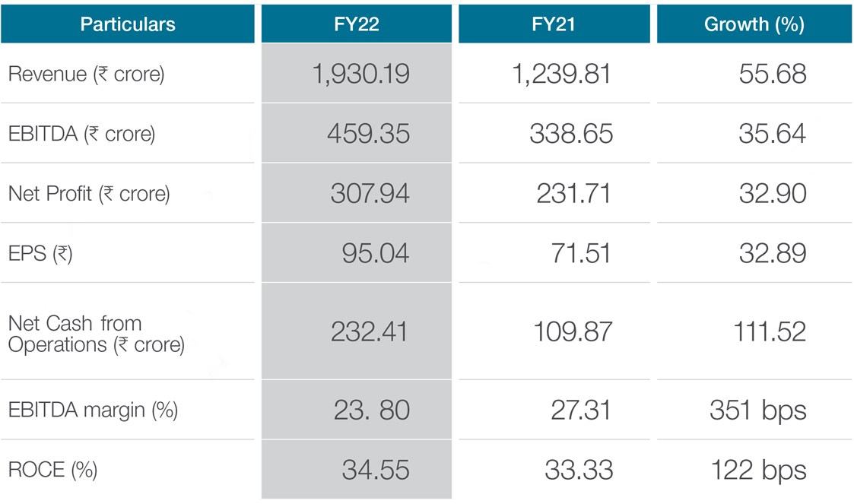This screenshot has height=504, width=854.
Task: Click the EBITDA (₹ crore) row label
Action: click(x=81, y=134)
